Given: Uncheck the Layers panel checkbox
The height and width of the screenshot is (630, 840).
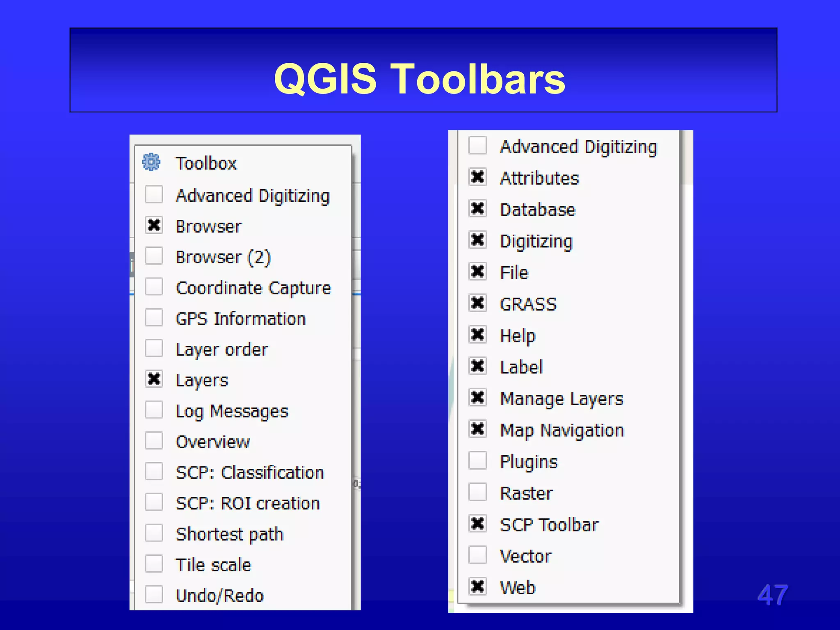Looking at the screenshot, I should click(154, 379).
